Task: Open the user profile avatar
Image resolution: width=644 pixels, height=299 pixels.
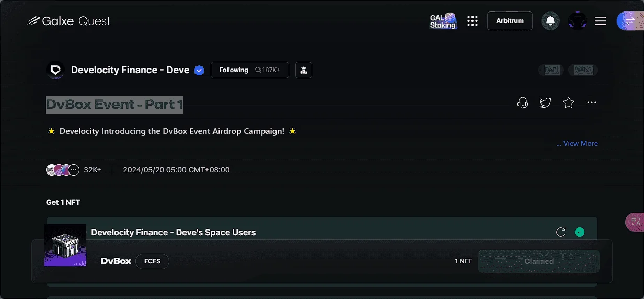Action: 577,21
